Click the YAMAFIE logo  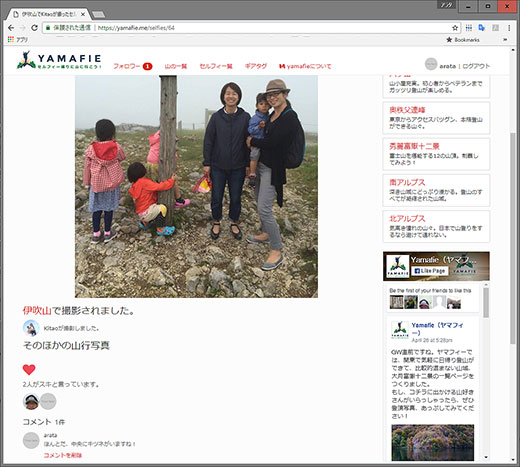tap(59, 60)
